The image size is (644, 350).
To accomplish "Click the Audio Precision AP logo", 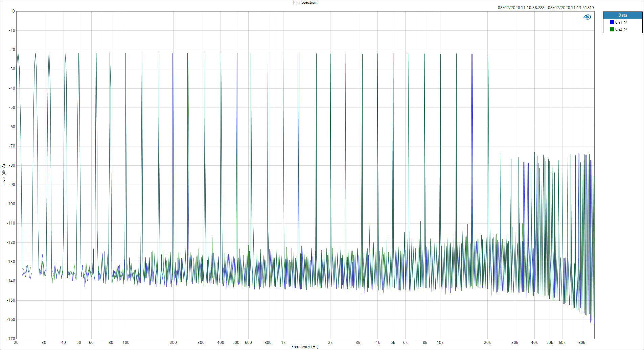I will (x=587, y=17).
